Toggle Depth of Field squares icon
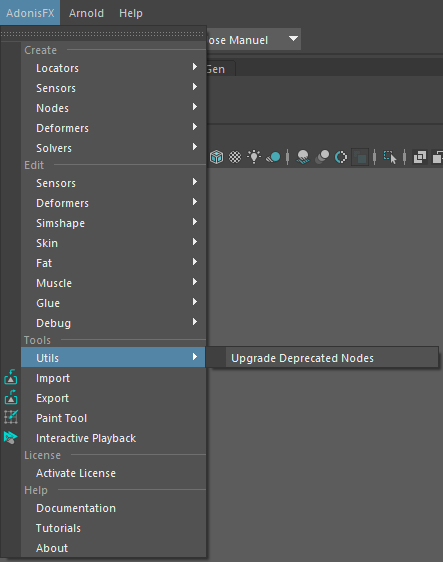443x562 pixels. point(360,157)
